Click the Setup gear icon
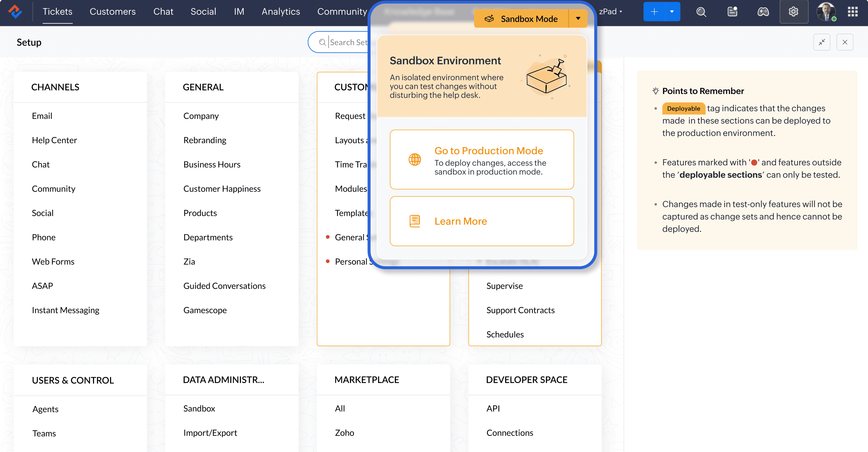Viewport: 868px width, 452px height. coord(793,12)
